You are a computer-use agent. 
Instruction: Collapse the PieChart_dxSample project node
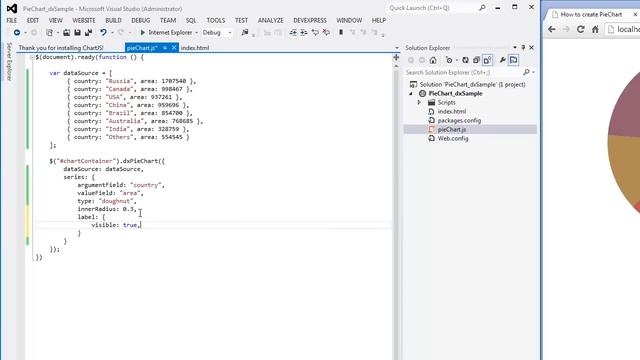pyautogui.click(x=411, y=93)
